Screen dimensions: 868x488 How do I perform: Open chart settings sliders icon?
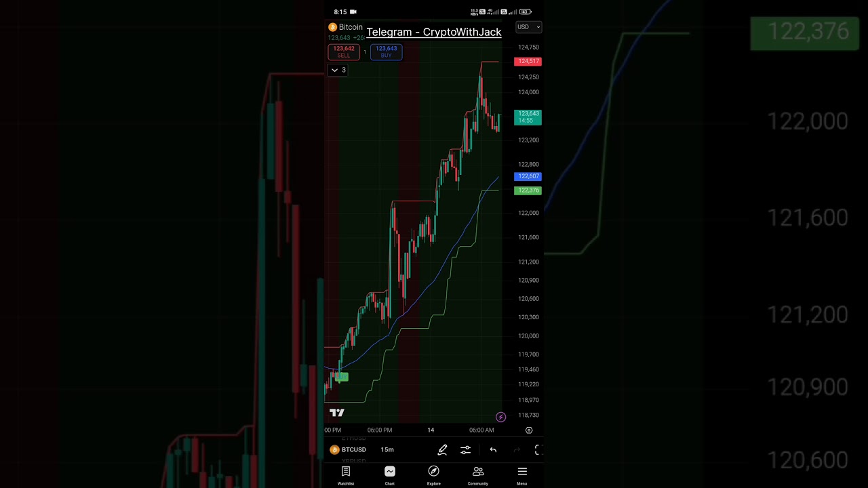[x=465, y=449]
